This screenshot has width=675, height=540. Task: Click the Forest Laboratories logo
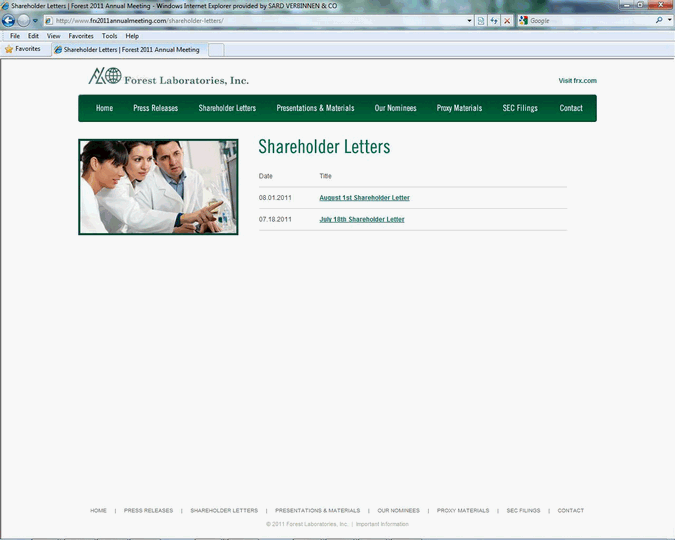click(168, 77)
